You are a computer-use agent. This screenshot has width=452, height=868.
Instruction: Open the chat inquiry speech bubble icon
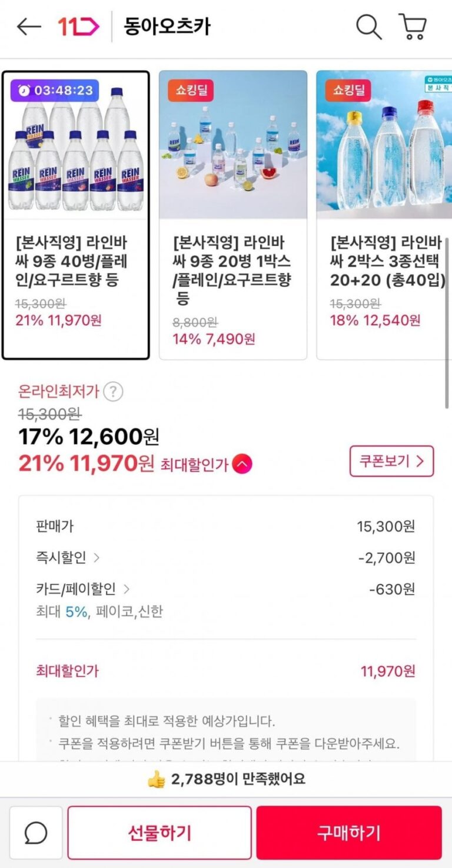click(36, 832)
